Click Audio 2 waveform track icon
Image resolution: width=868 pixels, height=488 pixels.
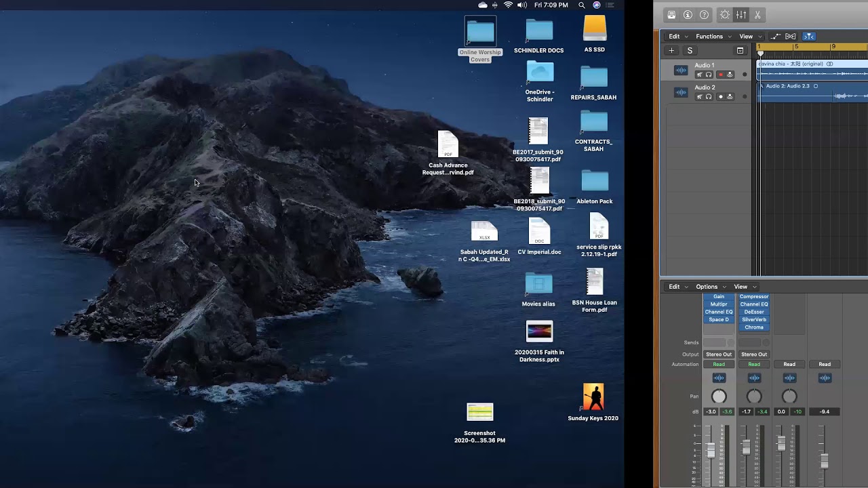pos(681,93)
